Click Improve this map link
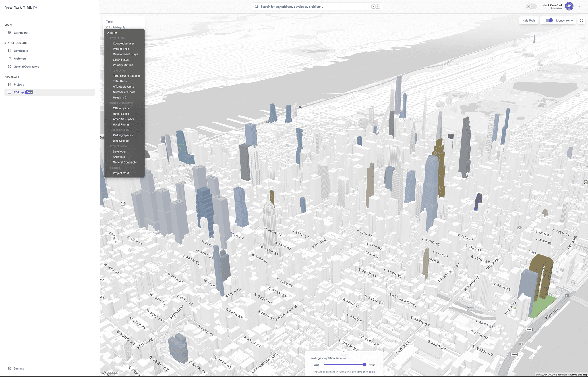This screenshot has height=377, width=588. pos(577,375)
